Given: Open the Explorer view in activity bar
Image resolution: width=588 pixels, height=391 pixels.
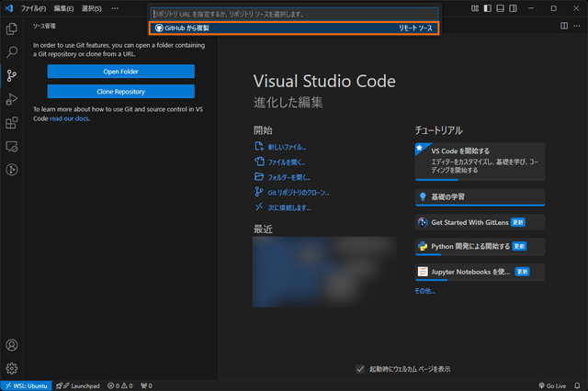Looking at the screenshot, I should [12, 28].
